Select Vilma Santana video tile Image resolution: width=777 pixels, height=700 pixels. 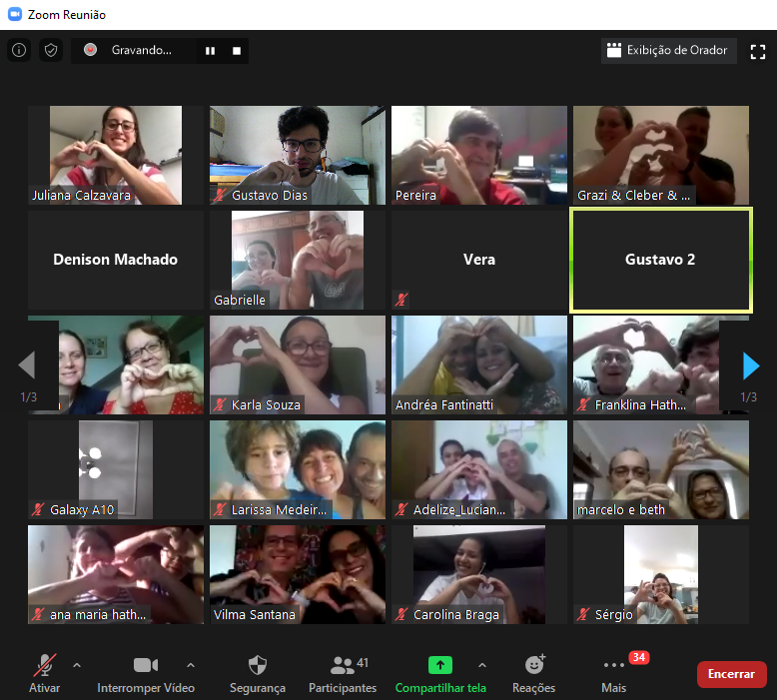298,574
